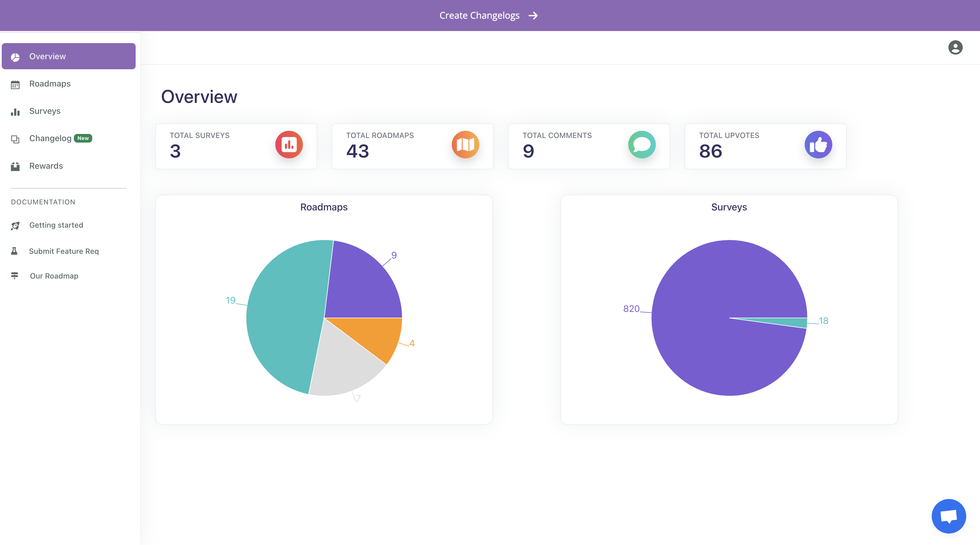This screenshot has height=545, width=980.
Task: Select the Rewards sidebar item
Action: click(x=46, y=166)
